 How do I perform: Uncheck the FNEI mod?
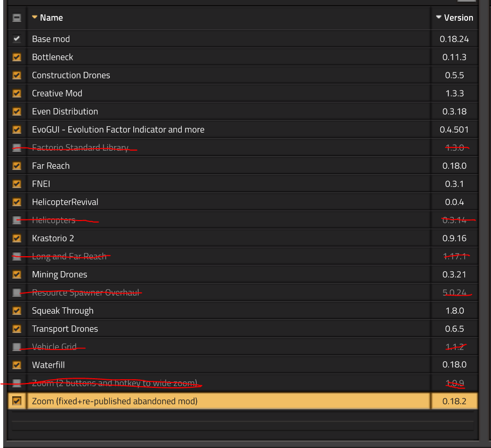(x=17, y=184)
